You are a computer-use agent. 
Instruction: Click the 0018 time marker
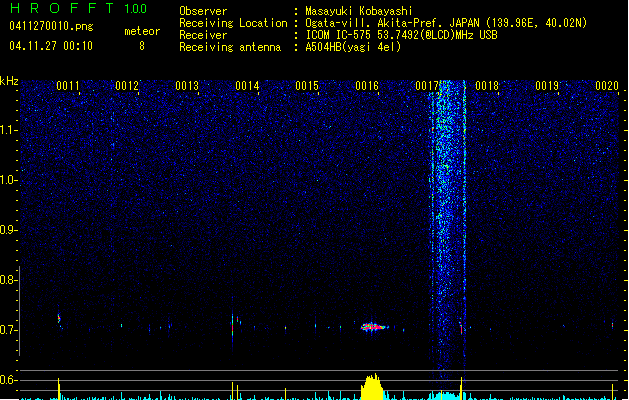(x=487, y=86)
